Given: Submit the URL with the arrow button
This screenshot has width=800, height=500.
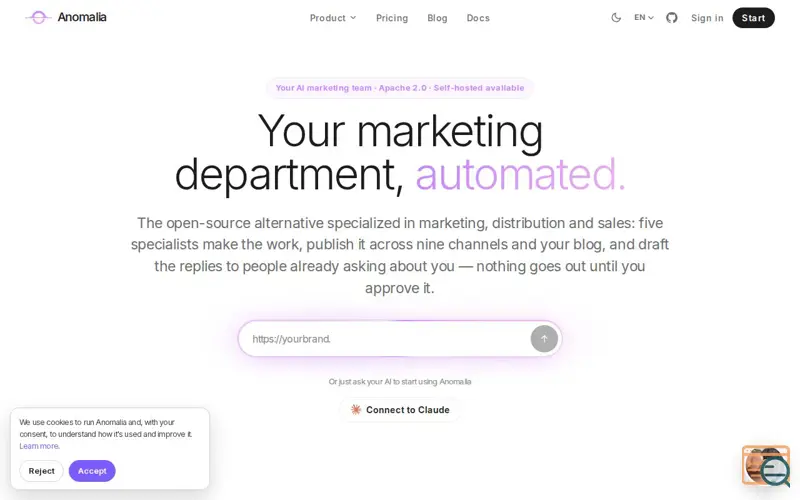Looking at the screenshot, I should coord(544,339).
